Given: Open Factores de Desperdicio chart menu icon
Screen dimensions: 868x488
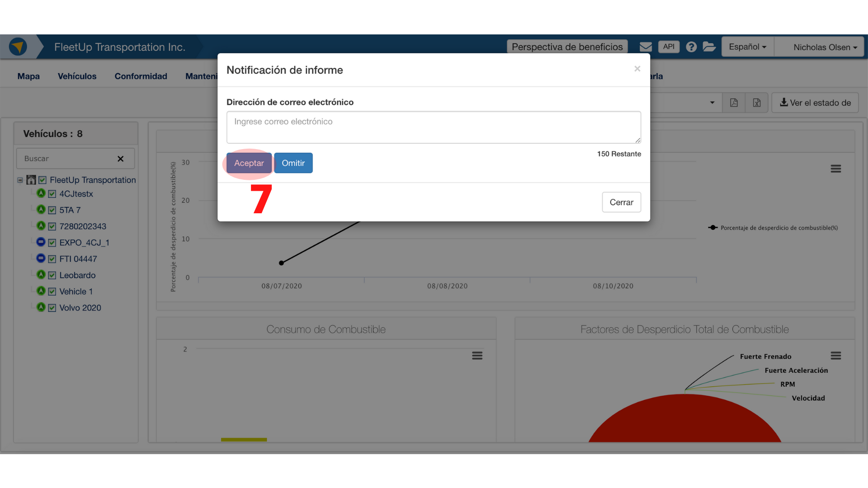Looking at the screenshot, I should click(x=835, y=356).
